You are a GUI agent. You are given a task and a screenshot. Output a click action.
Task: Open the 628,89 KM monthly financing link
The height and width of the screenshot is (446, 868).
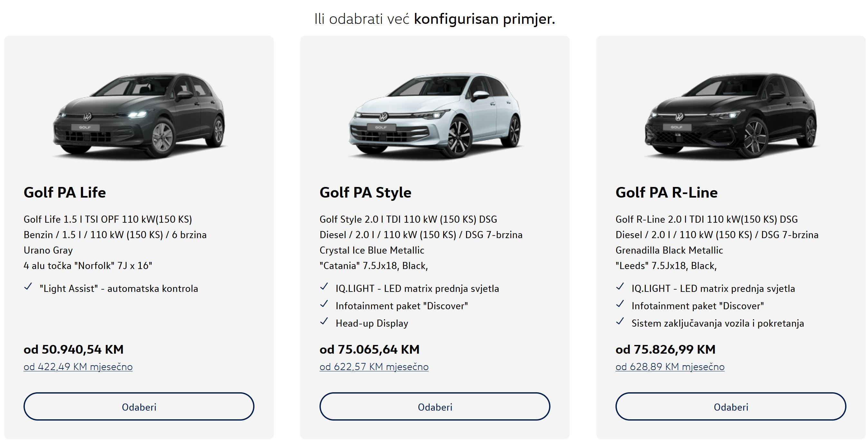point(670,367)
